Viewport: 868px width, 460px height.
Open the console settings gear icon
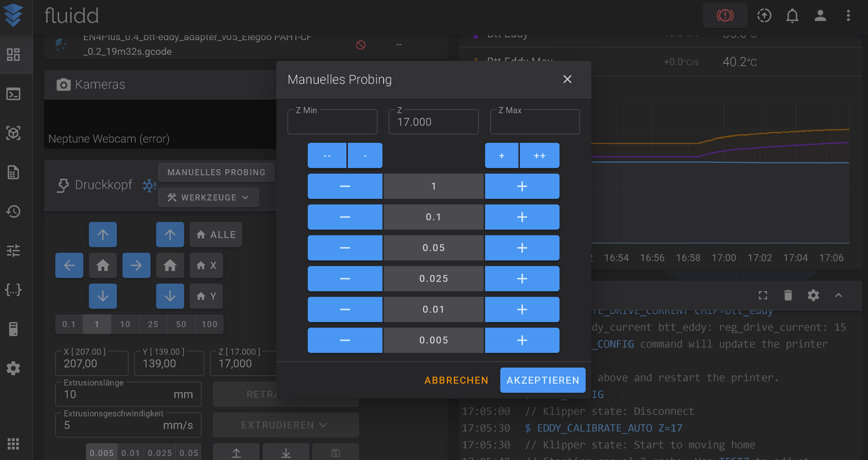pos(813,295)
